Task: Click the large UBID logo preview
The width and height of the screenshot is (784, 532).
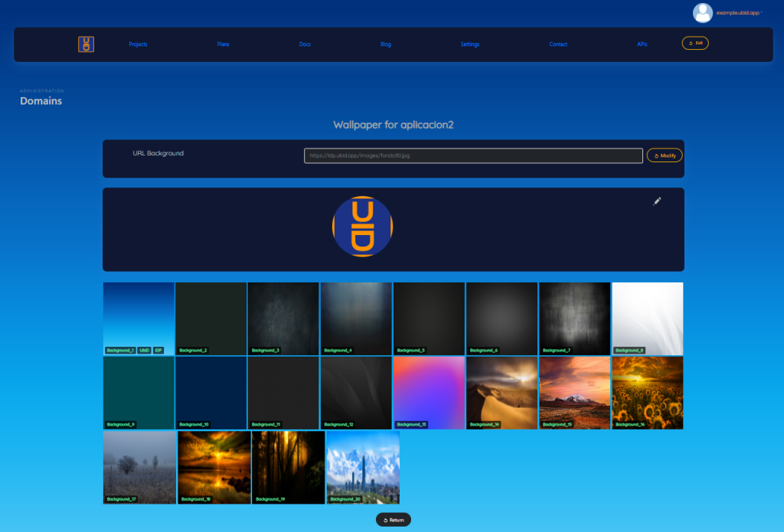Action: tap(362, 227)
